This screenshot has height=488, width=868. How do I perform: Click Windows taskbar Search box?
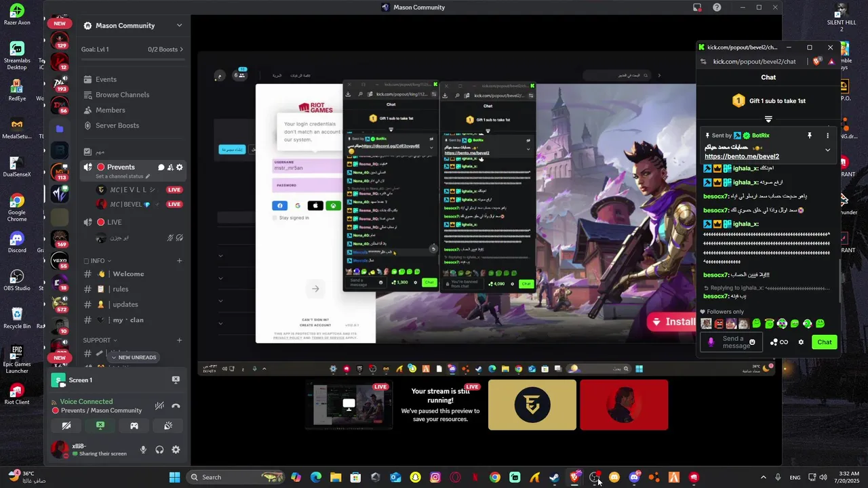(x=235, y=477)
